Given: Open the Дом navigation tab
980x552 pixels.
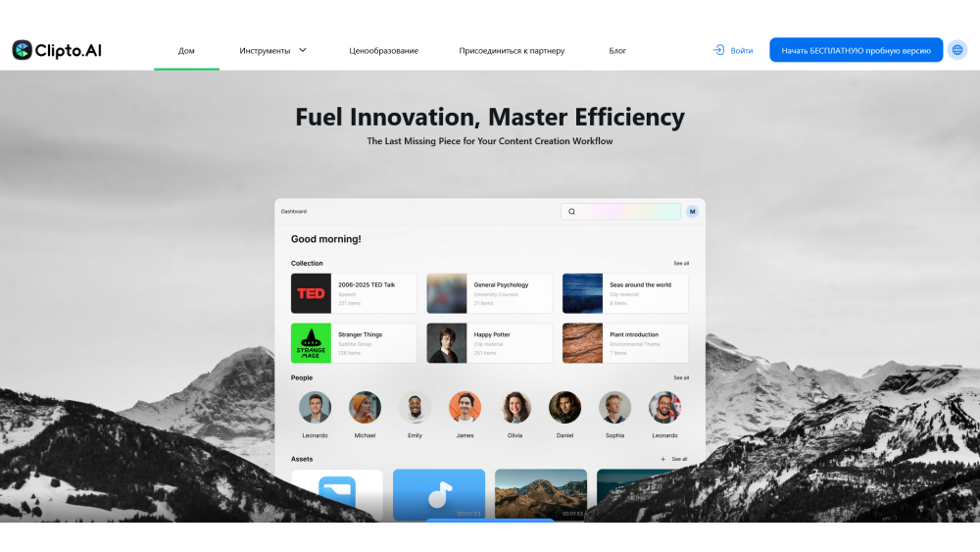Looking at the screenshot, I should click(x=186, y=51).
